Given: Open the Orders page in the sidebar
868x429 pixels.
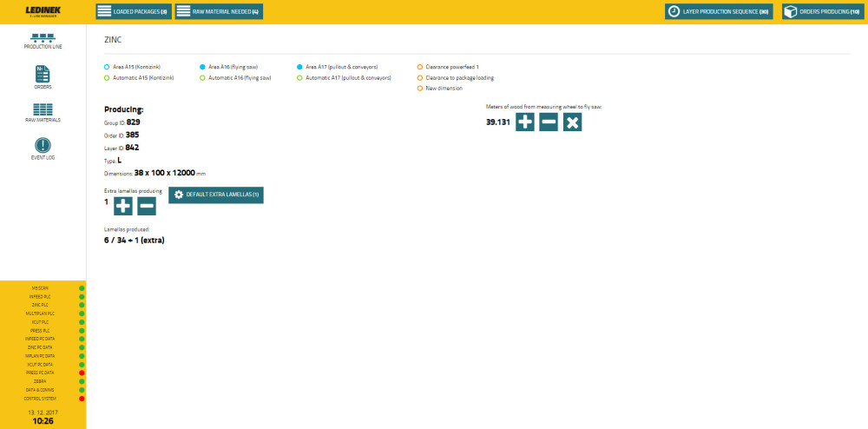Looking at the screenshot, I should pyautogui.click(x=43, y=76).
